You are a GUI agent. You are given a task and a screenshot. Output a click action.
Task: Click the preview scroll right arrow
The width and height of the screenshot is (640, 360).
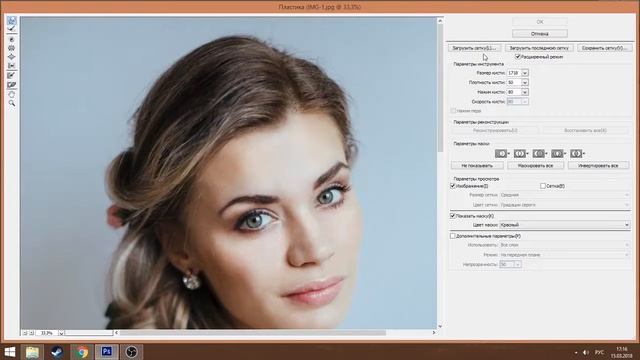coord(433,333)
